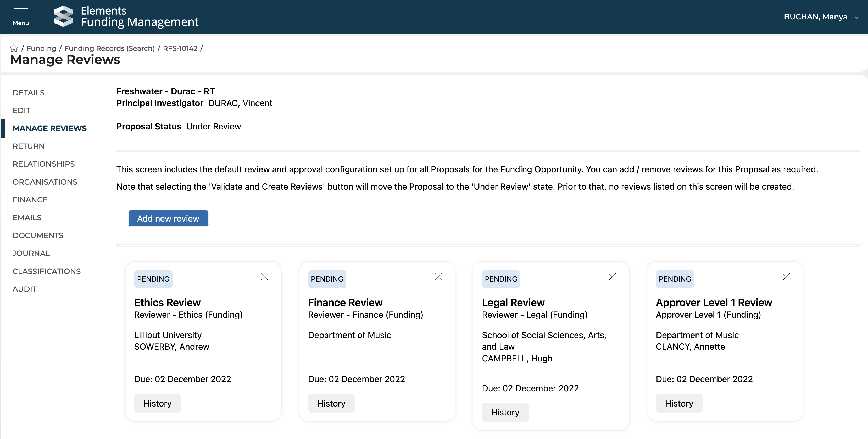Follow the Funding breadcrumb link
The width and height of the screenshot is (868, 439).
41,48
